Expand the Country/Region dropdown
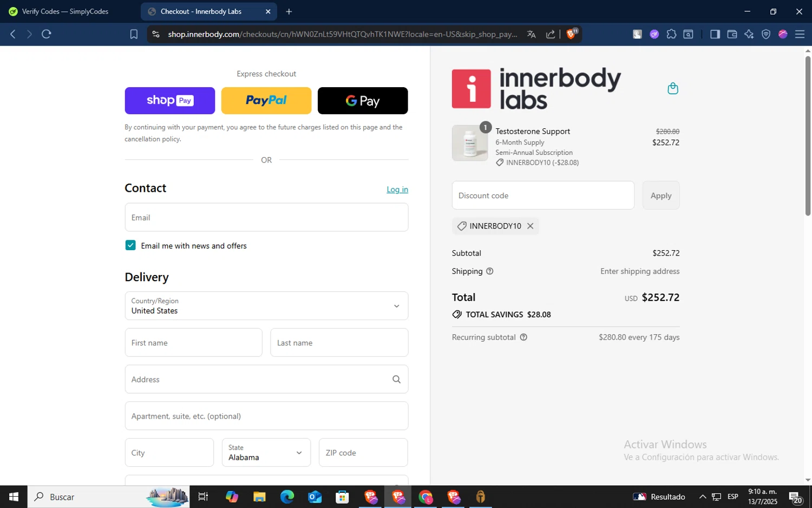The height and width of the screenshot is (508, 812). (x=266, y=306)
